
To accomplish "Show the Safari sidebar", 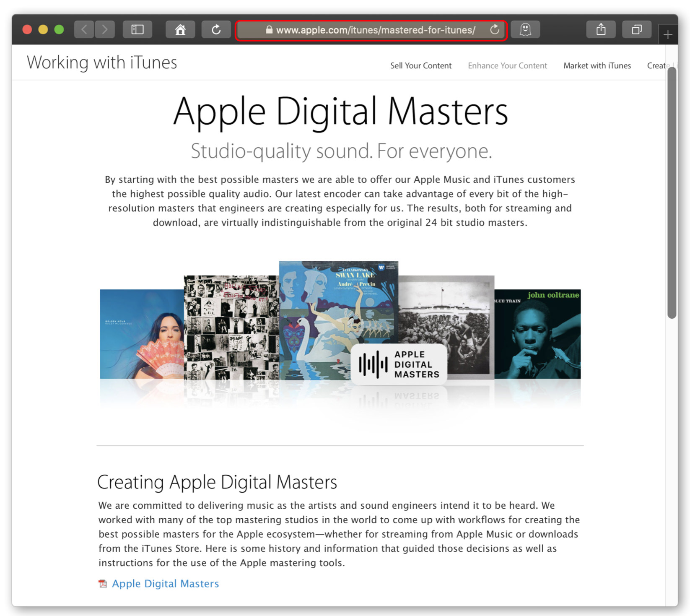I will coord(137,30).
